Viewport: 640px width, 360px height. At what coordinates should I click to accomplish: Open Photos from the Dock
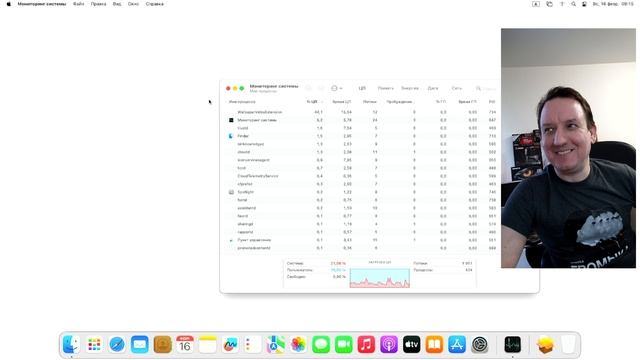(x=298, y=345)
